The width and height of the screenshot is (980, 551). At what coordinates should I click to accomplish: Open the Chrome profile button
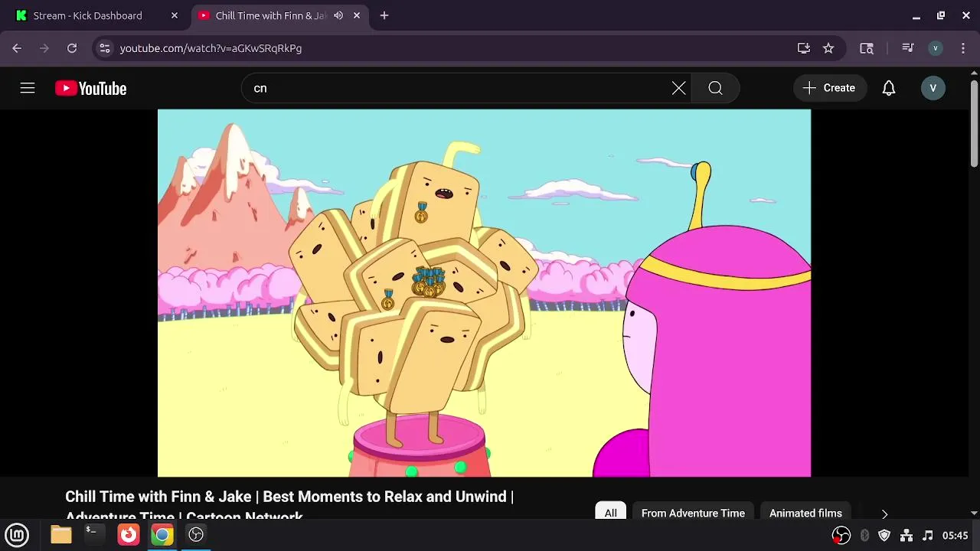[935, 48]
